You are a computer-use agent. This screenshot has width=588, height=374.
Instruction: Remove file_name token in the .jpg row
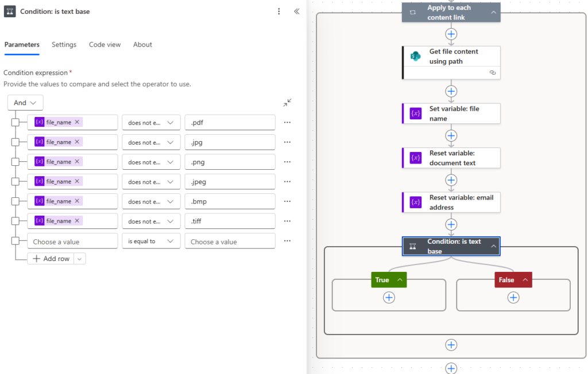(x=77, y=142)
